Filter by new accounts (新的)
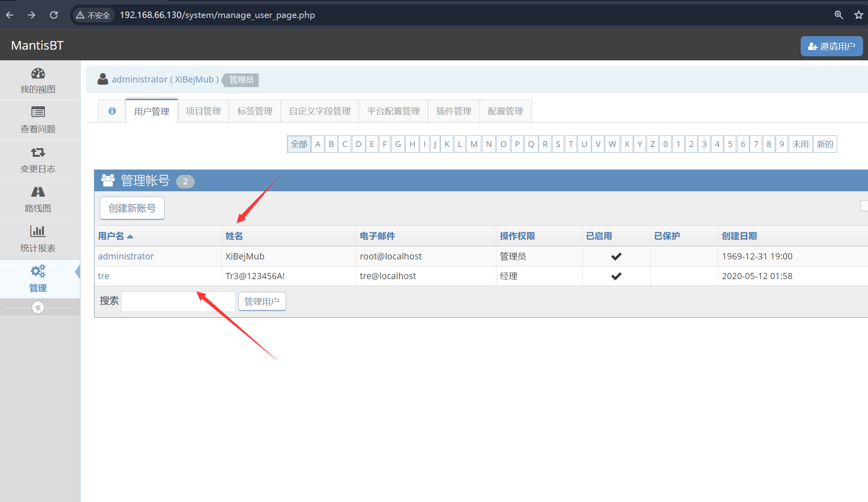 825,144
